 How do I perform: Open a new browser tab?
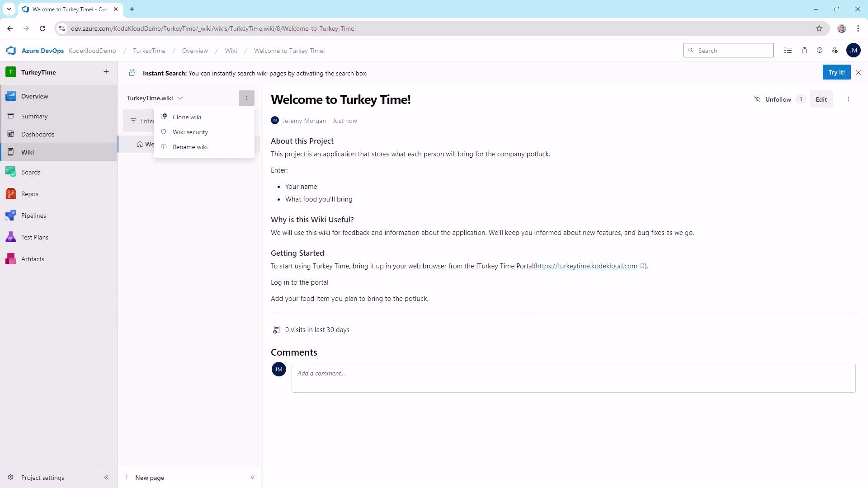pyautogui.click(x=132, y=9)
